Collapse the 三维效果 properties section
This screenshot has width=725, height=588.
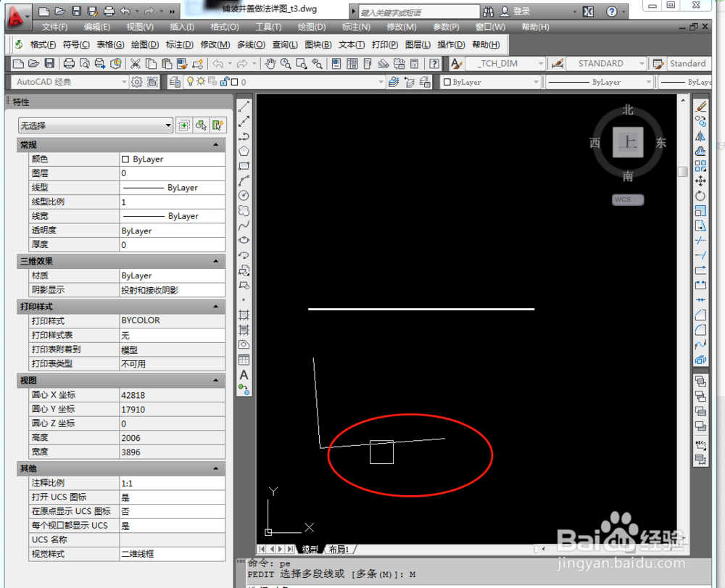pyautogui.click(x=215, y=261)
